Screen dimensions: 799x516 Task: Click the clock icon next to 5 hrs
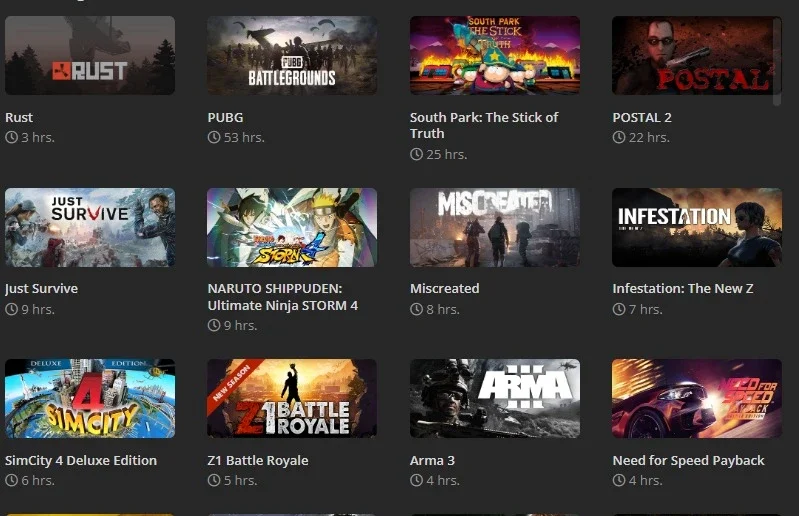click(214, 480)
